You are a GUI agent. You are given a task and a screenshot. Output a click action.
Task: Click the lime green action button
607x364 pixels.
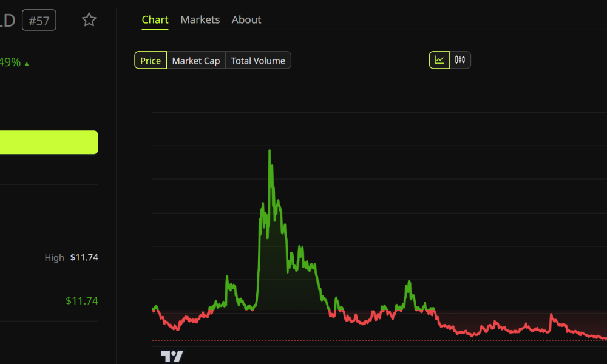(49, 143)
